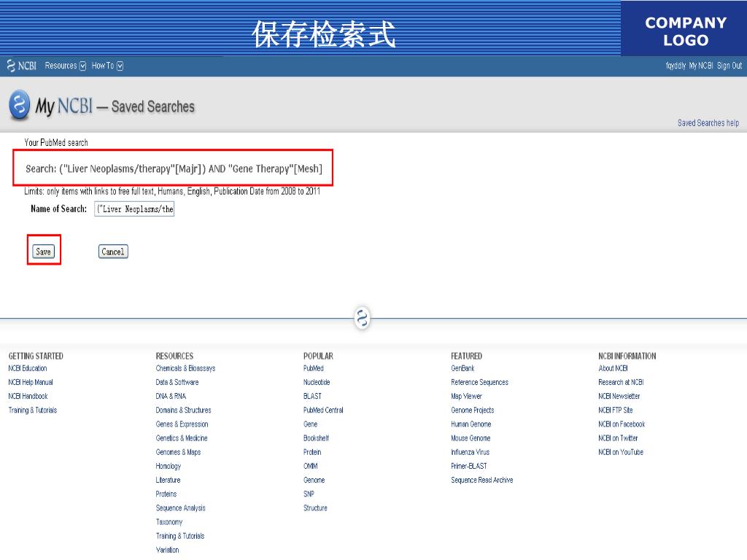Viewport: 747px width, 560px height.
Task: Open Domains & Structures link
Action: pyautogui.click(x=183, y=410)
